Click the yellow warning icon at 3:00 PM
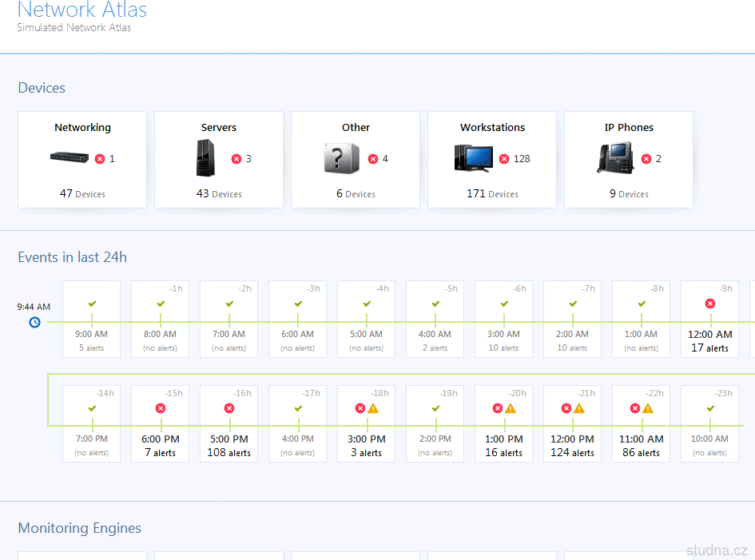The image size is (755, 560). point(373,408)
